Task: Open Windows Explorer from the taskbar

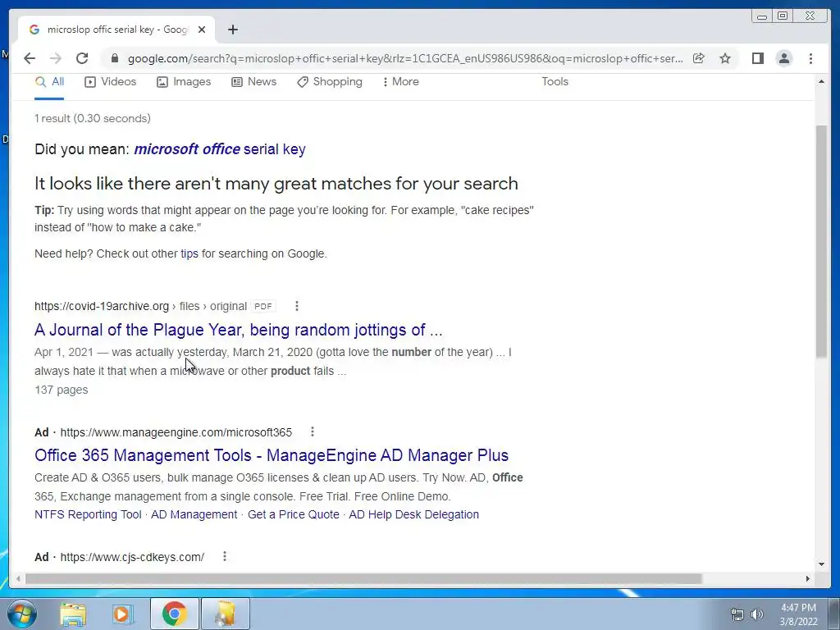Action: 73,614
